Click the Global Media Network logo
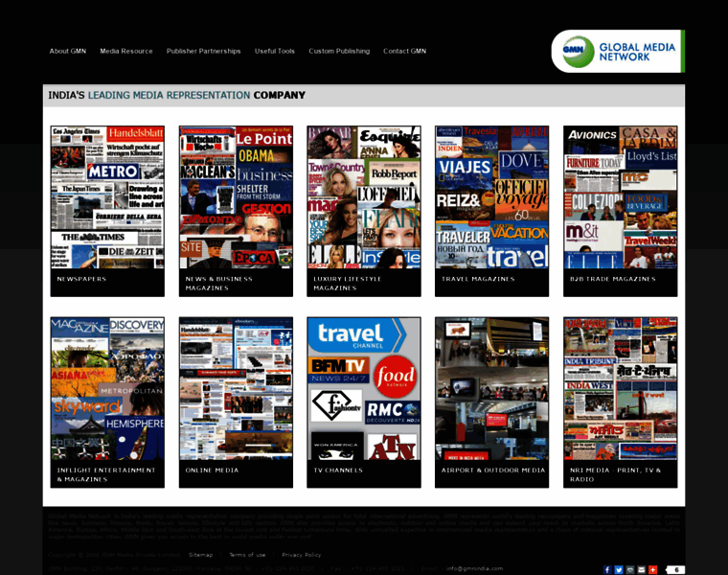The height and width of the screenshot is (575, 728). 617,51
